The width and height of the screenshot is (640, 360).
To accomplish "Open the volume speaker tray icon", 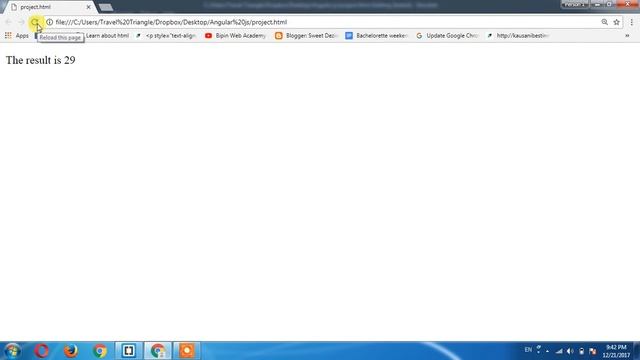I will [x=570, y=351].
